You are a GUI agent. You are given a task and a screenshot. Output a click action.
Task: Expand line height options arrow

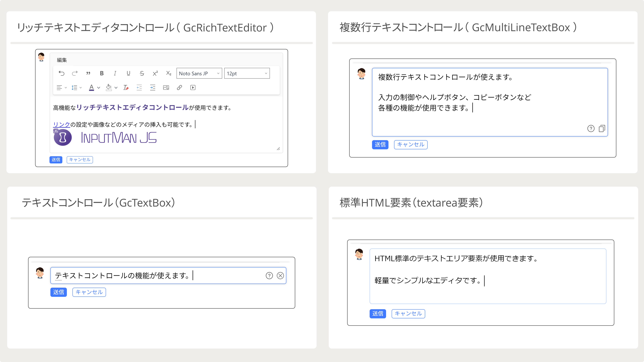80,87
